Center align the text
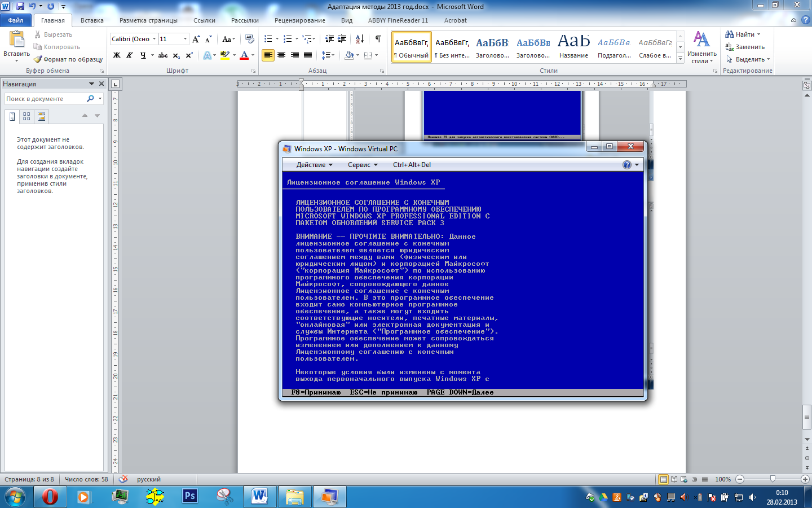The image size is (812, 508). [x=281, y=55]
